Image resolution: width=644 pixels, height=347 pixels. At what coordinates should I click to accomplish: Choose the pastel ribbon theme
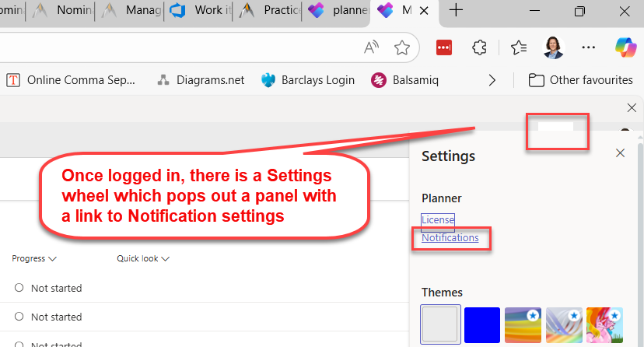[564, 324]
